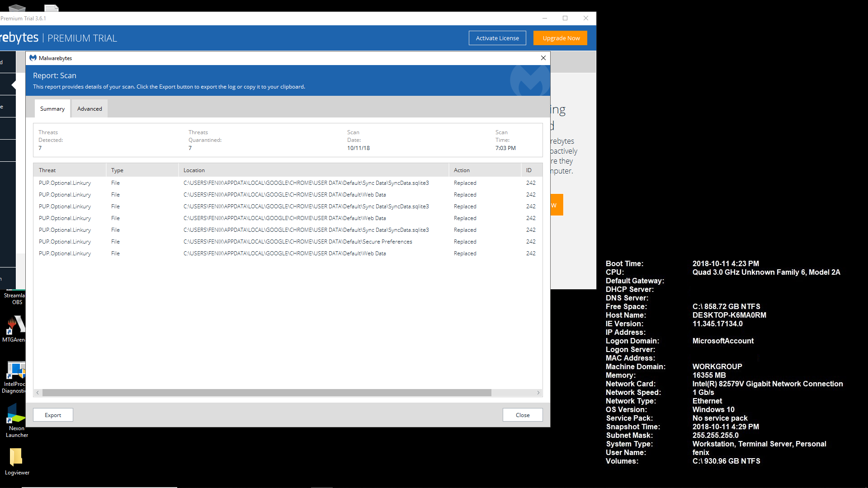Open the Intel Processor Diagnostic desktop icon
This screenshot has width=868, height=488.
click(x=14, y=377)
